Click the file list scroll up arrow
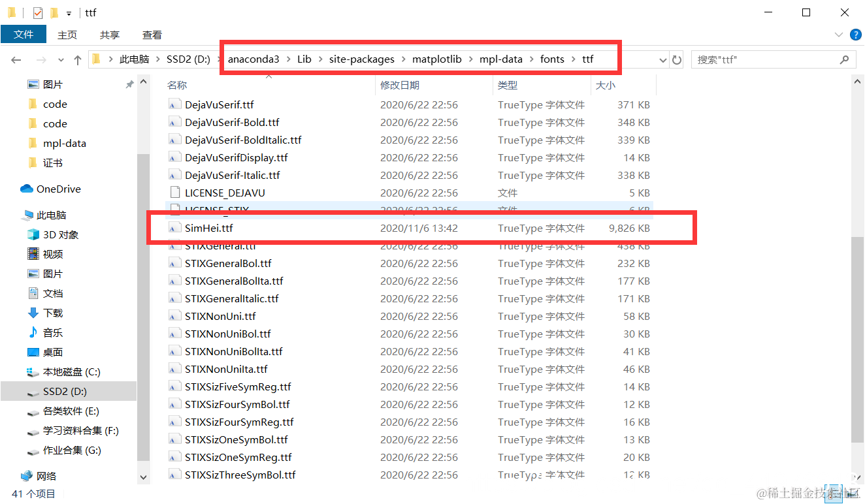Screen dimensions: 865x504 858,80
